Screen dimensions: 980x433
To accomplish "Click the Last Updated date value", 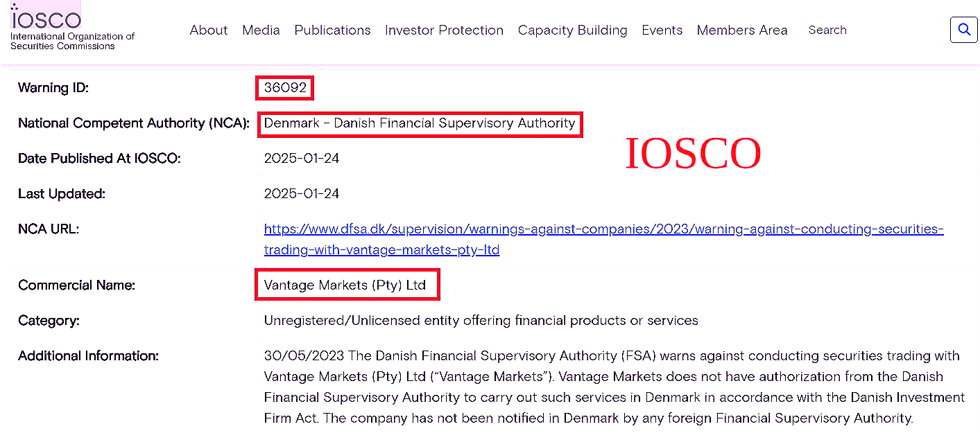I will click(x=302, y=194).
